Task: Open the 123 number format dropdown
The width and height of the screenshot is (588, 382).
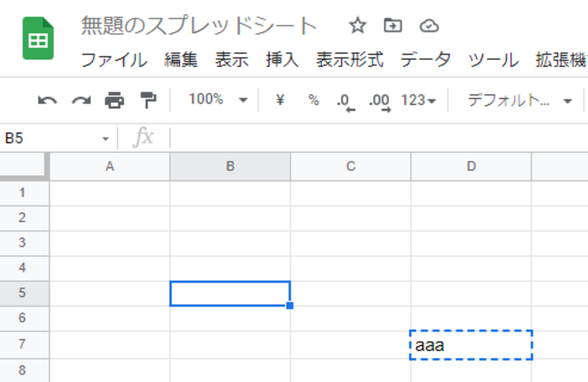Action: [418, 100]
